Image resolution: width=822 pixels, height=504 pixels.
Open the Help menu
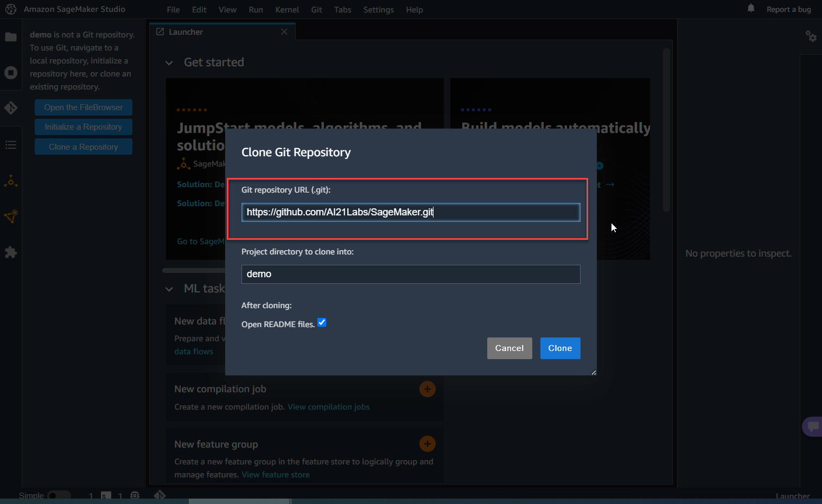(415, 10)
